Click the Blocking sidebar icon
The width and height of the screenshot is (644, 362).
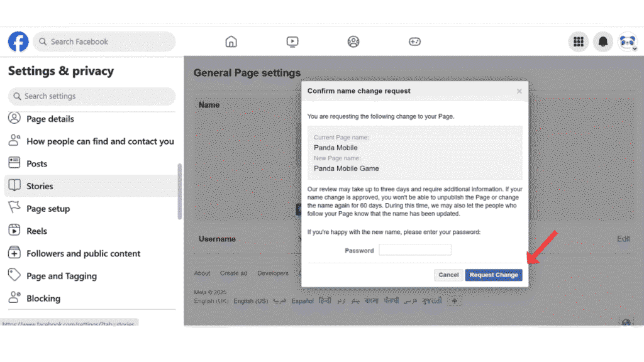click(x=14, y=297)
